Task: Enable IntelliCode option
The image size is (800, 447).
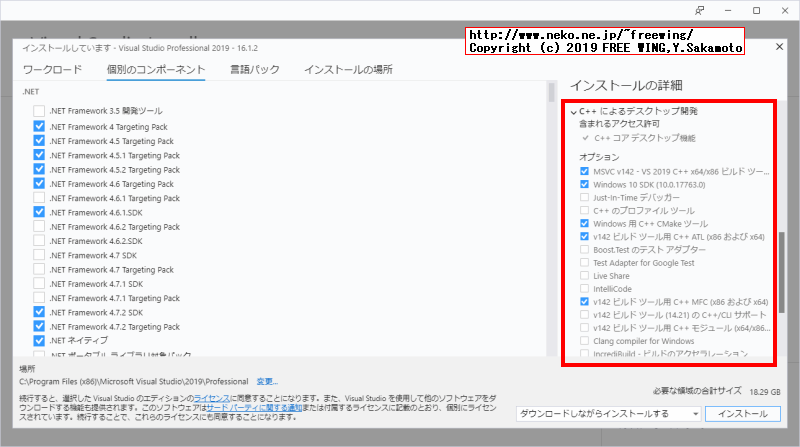Action: (x=584, y=288)
